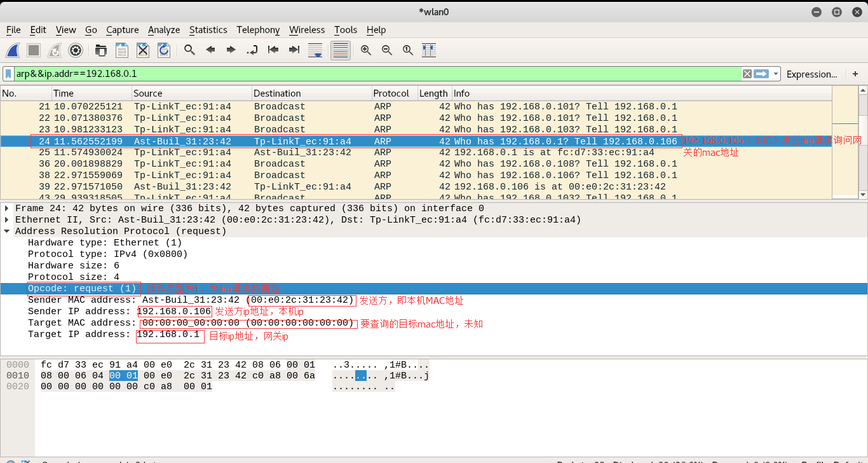The image size is (868, 463).
Task: Toggle packet list colorization
Action: pyautogui.click(x=341, y=50)
